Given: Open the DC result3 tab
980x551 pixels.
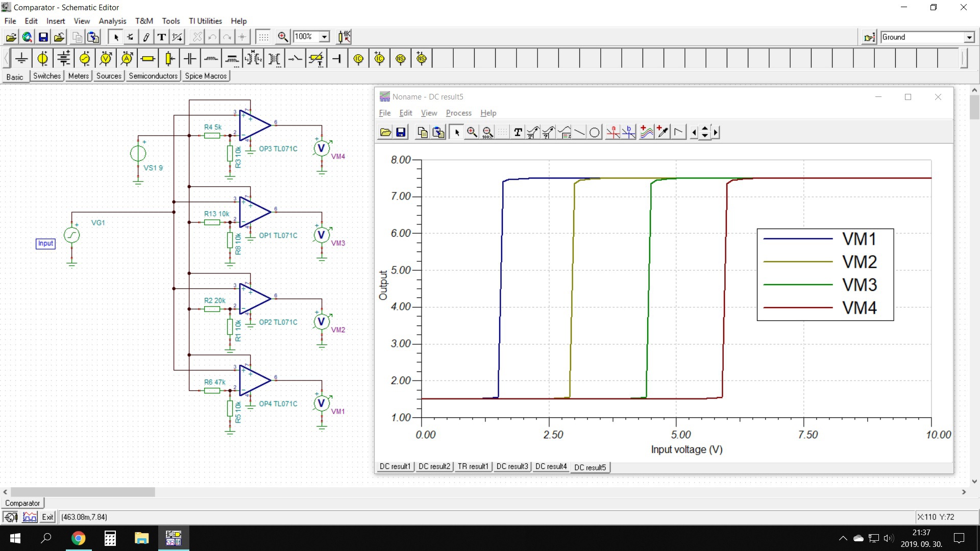Looking at the screenshot, I should coord(512,466).
